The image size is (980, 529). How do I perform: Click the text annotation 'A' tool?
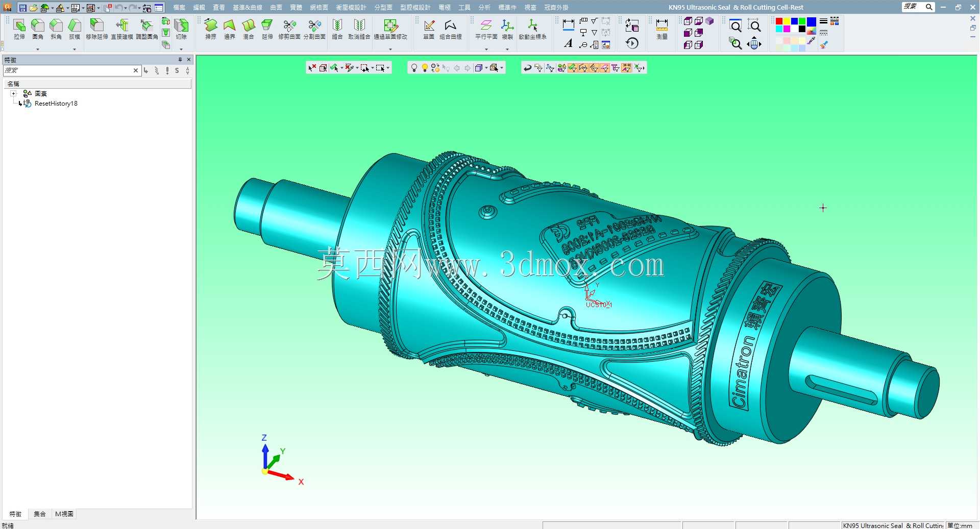(x=568, y=44)
